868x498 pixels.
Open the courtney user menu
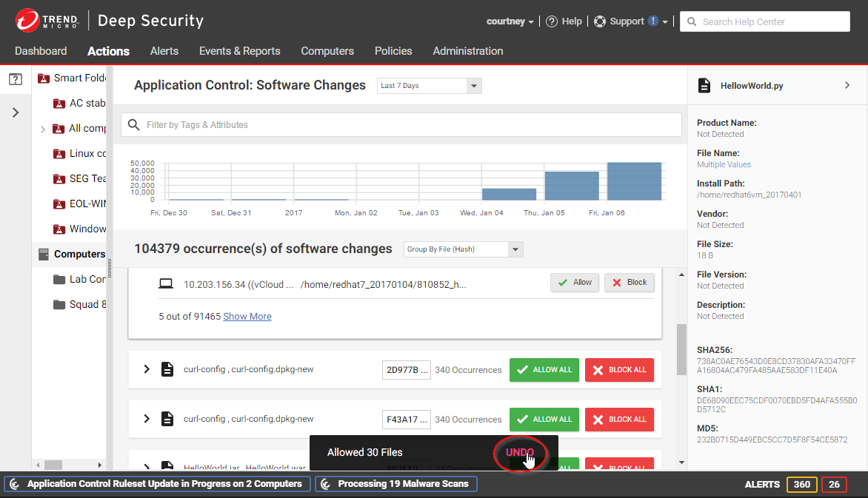tap(510, 21)
